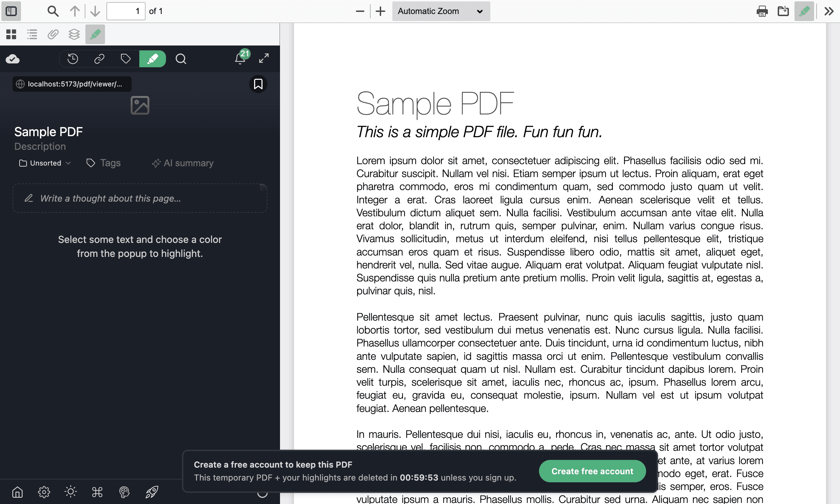Show page thumbnails view
Screen dimensions: 840x504
point(11,34)
